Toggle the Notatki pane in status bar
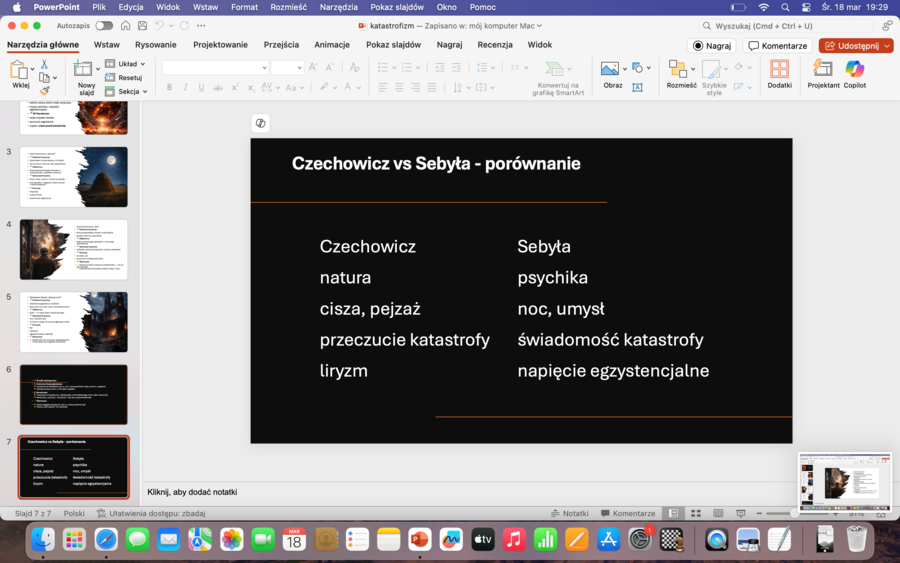This screenshot has width=900, height=563. click(569, 513)
